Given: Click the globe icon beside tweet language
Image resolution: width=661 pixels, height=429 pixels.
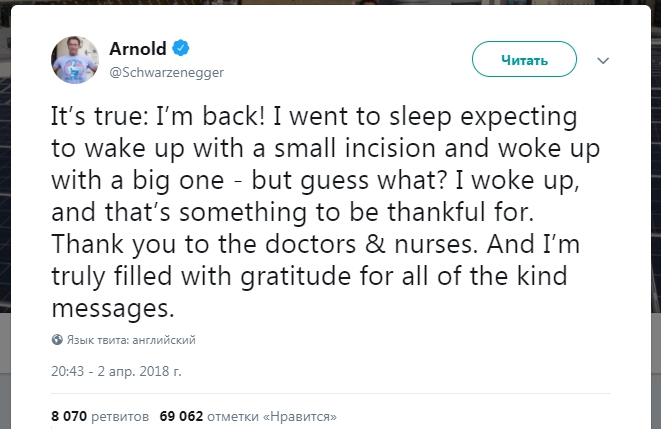Looking at the screenshot, I should coord(57,340).
